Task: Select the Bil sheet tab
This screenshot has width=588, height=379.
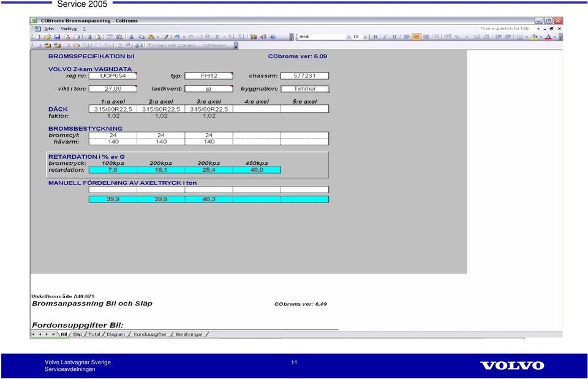Action: (64, 334)
